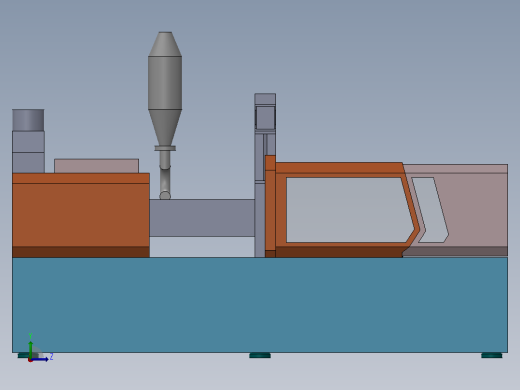Select the orange housing on the left side

tap(81, 215)
